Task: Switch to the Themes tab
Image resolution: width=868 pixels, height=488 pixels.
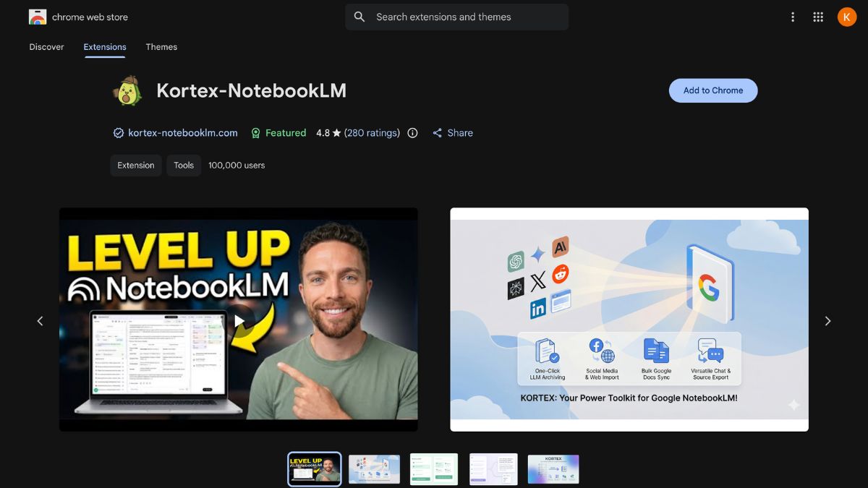Action: coord(161,47)
